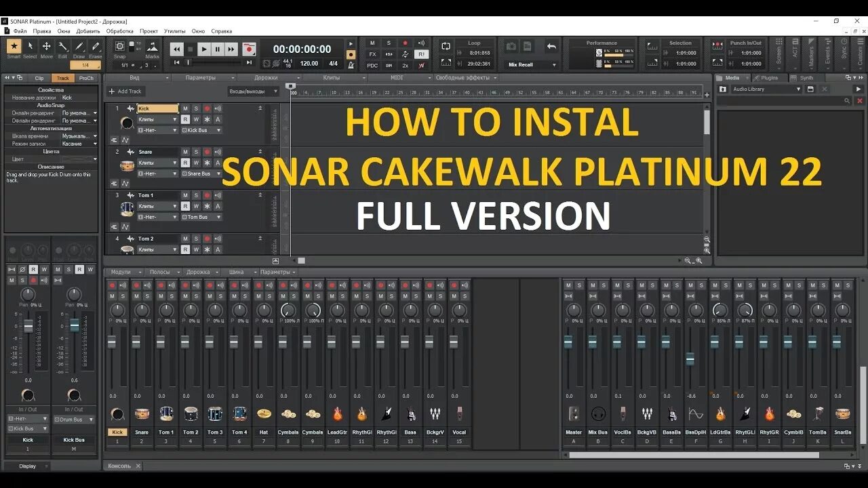Open the Snare Bus output dropdown
Image resolution: width=868 pixels, height=488 pixels.
[201, 174]
